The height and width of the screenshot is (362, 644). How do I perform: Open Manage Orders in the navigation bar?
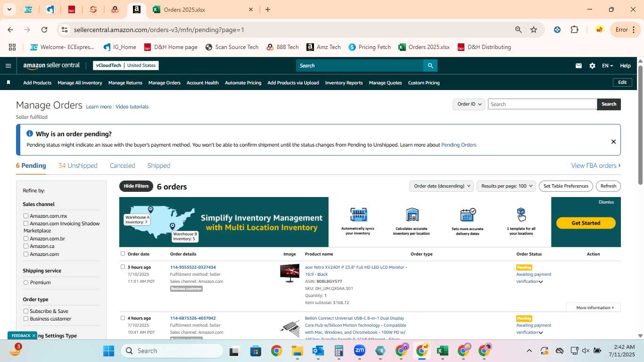165,83
